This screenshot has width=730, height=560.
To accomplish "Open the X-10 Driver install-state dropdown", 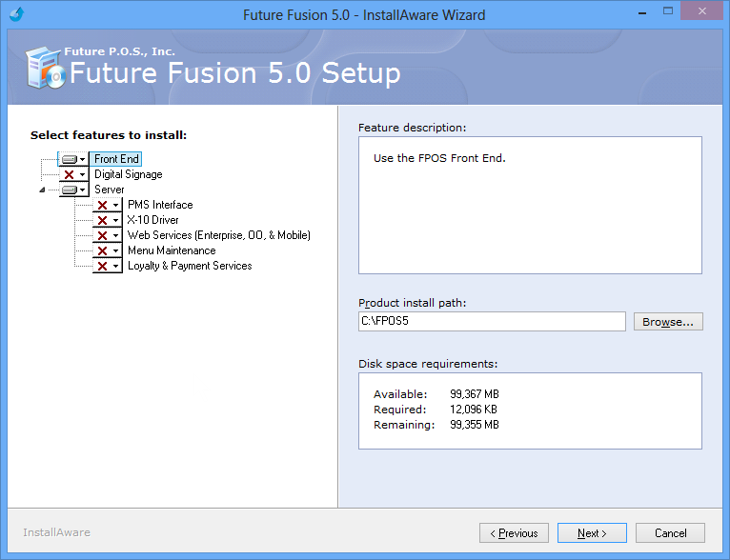I will point(107,220).
